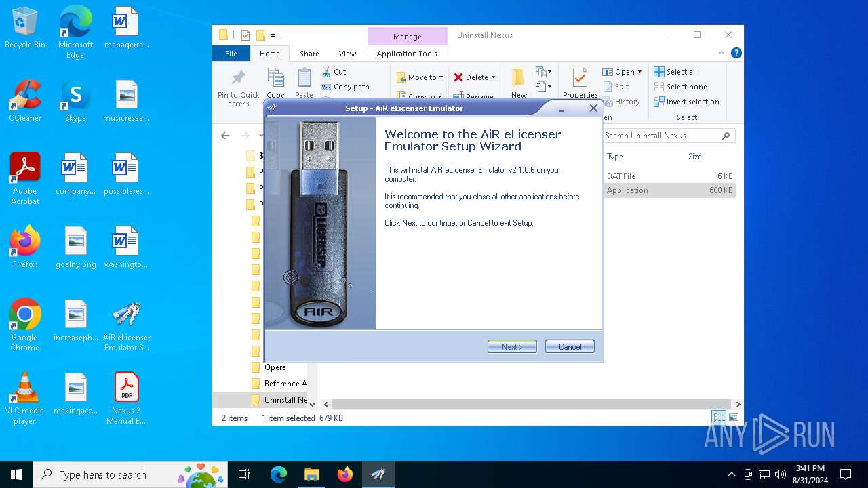This screenshot has height=488, width=868.
Task: Cancel the AiR eLicenser setup
Action: point(570,346)
